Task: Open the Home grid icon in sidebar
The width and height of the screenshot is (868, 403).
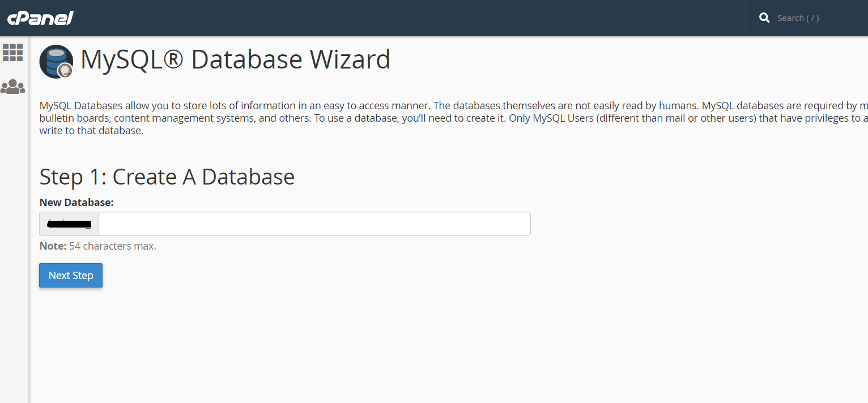Action: pyautogui.click(x=13, y=53)
